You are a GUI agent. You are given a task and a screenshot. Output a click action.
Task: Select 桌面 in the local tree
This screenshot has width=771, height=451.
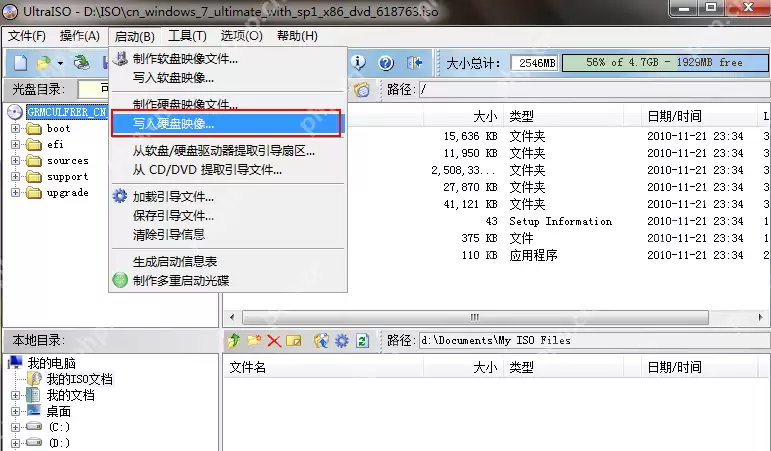click(x=59, y=411)
